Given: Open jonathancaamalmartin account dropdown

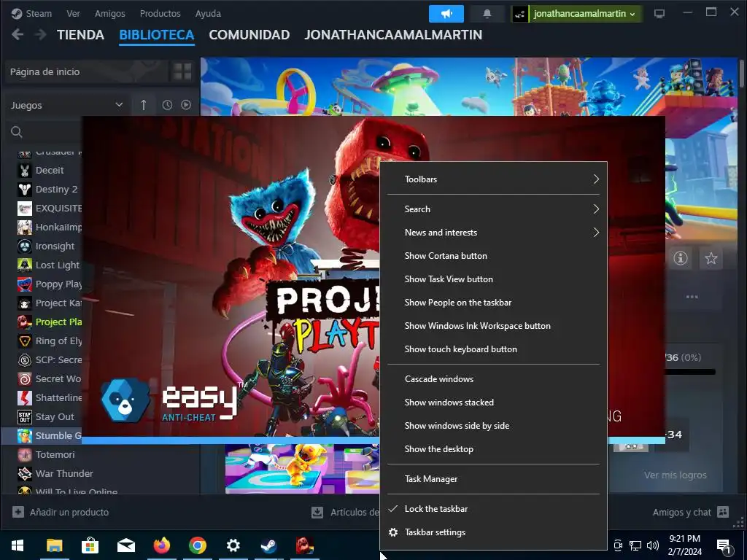Looking at the screenshot, I should pyautogui.click(x=584, y=14).
